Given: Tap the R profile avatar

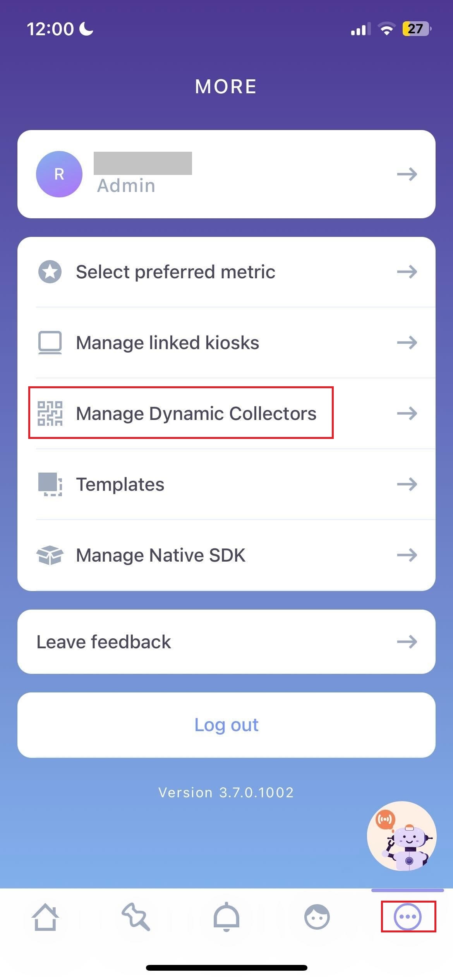Looking at the screenshot, I should click(x=59, y=174).
